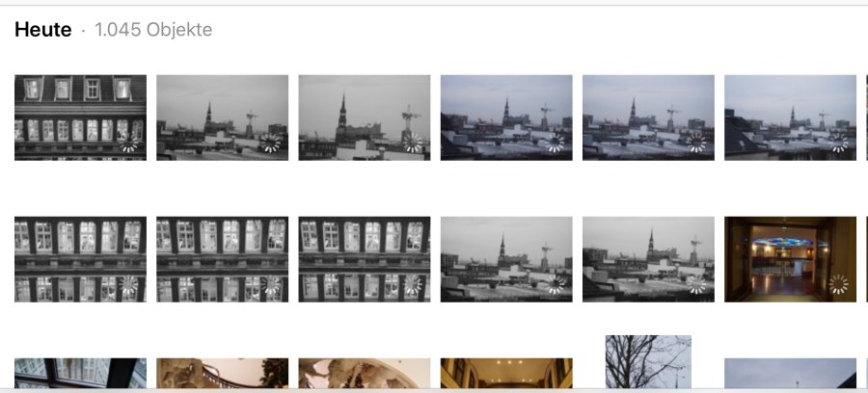Open the fifth thumbnail in the top row
This screenshot has height=393, width=868.
click(x=648, y=117)
